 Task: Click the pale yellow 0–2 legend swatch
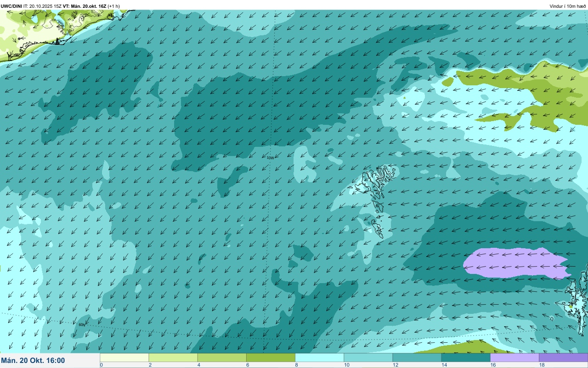pos(124,357)
